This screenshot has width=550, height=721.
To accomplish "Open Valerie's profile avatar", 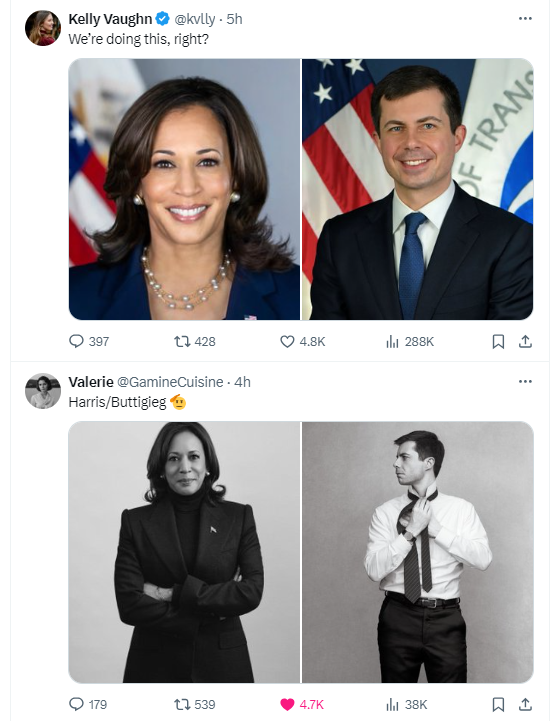I will click(43, 391).
